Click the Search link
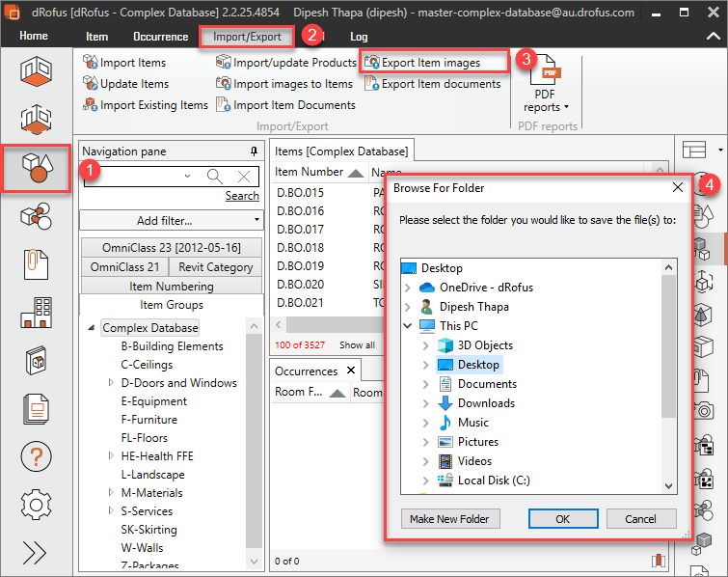This screenshot has height=577, width=728. [x=242, y=196]
